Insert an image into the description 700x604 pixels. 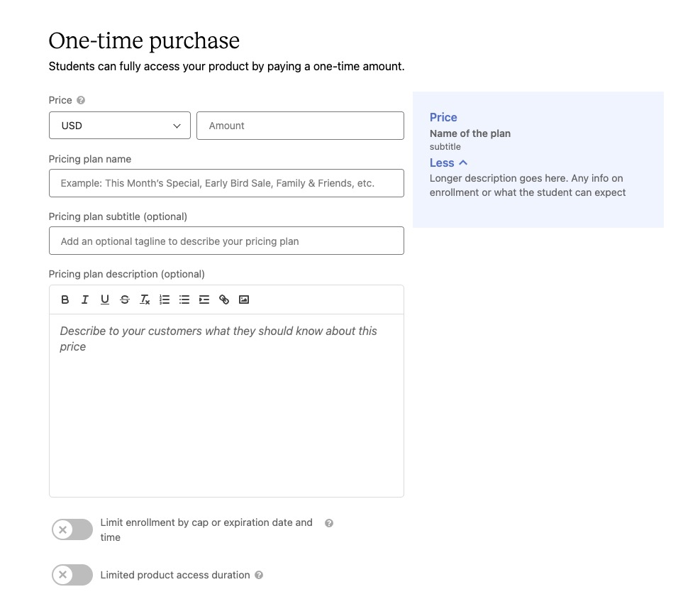click(244, 300)
